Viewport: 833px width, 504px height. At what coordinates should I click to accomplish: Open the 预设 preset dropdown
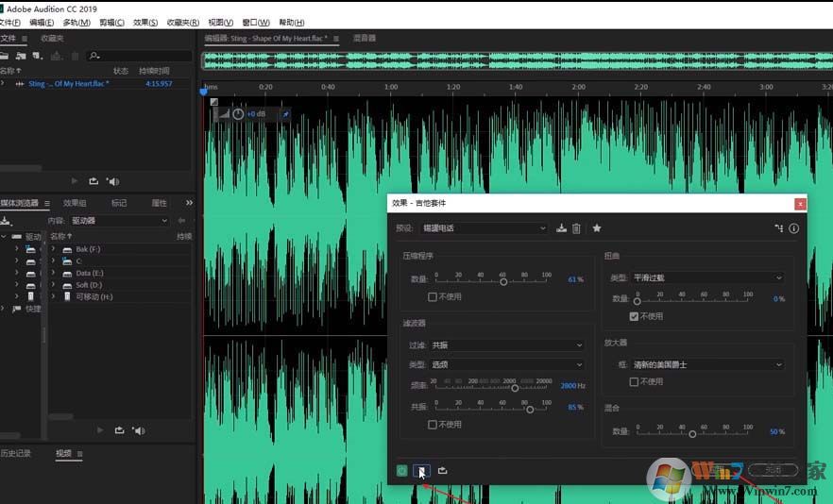coord(484,228)
